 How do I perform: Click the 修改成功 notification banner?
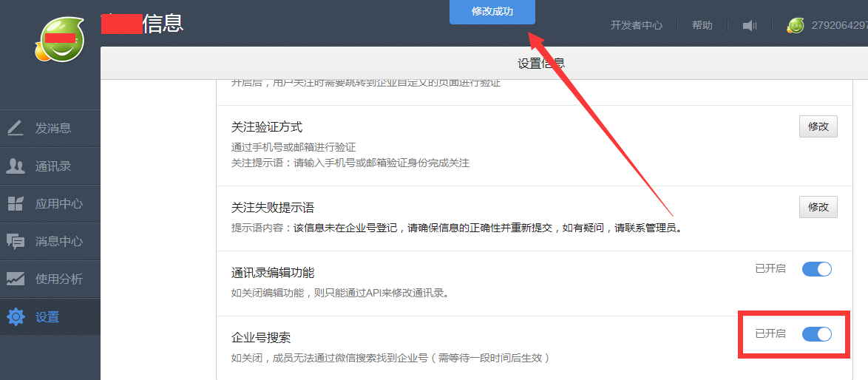[x=492, y=12]
